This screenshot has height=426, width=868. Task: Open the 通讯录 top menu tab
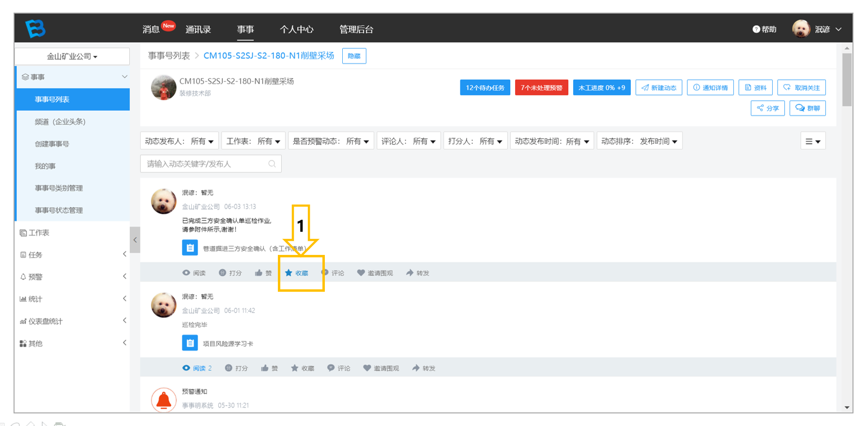[x=198, y=29]
